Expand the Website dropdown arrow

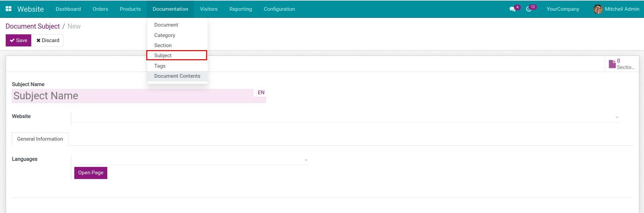click(616, 117)
